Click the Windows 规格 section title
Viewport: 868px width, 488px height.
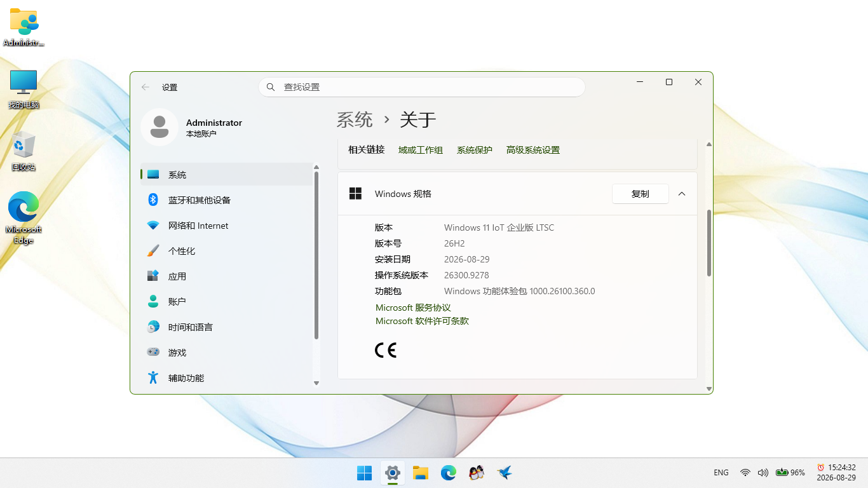click(x=403, y=194)
